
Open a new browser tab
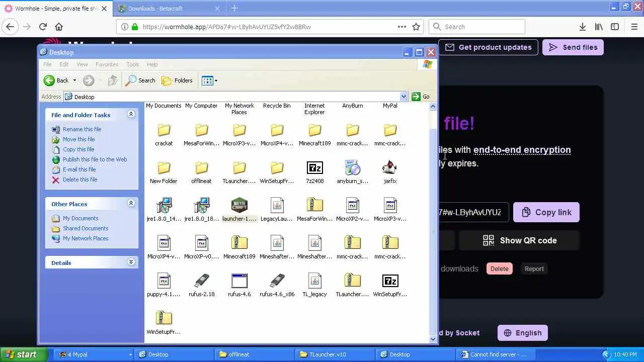point(234,9)
